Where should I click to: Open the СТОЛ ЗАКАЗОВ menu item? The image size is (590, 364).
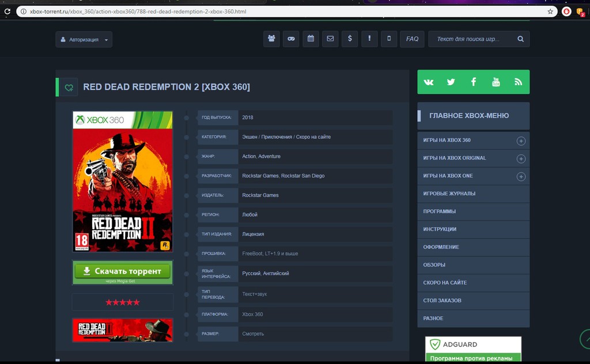pyautogui.click(x=474, y=301)
